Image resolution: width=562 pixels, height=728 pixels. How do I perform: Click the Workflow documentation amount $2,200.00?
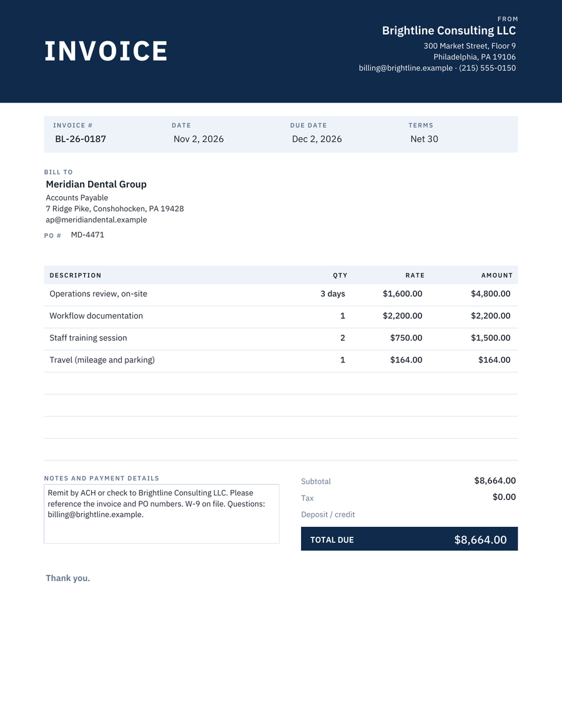click(x=491, y=316)
